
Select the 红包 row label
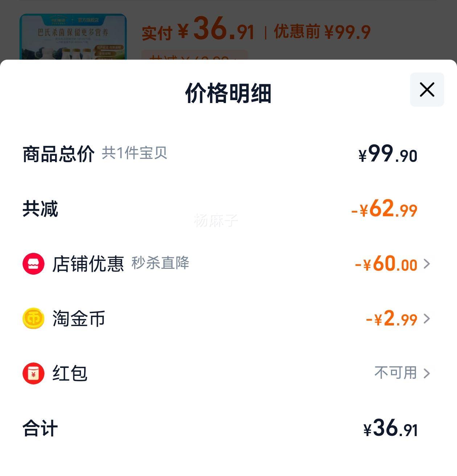[70, 373]
